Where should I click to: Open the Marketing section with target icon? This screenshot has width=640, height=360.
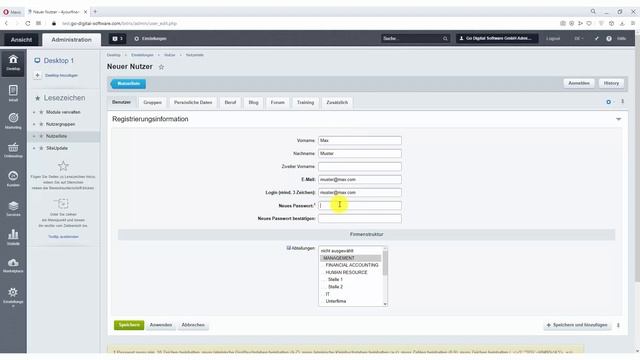pos(13,121)
